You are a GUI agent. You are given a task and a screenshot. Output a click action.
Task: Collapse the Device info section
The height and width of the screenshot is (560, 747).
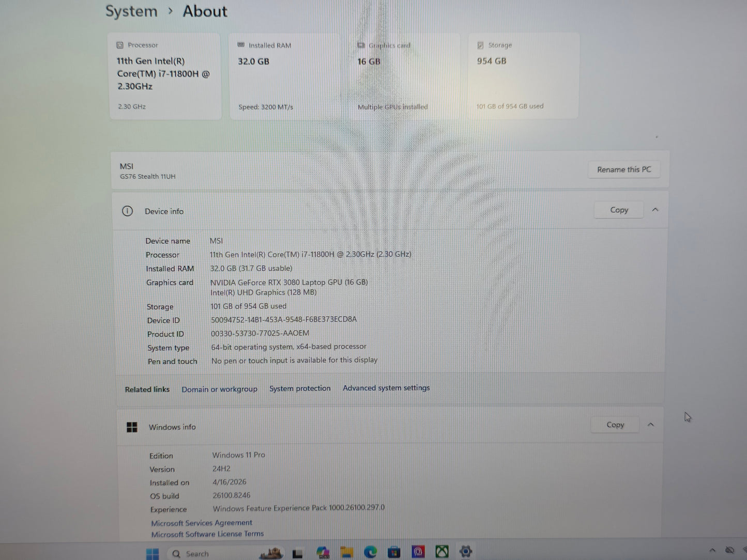click(x=655, y=210)
